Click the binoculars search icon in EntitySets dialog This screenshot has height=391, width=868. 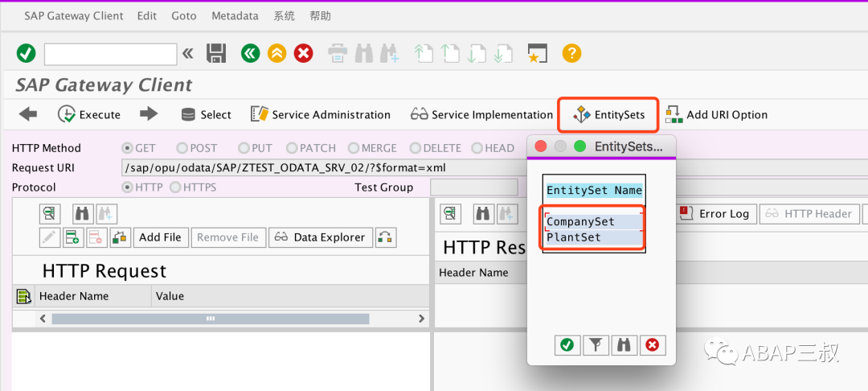(624, 345)
